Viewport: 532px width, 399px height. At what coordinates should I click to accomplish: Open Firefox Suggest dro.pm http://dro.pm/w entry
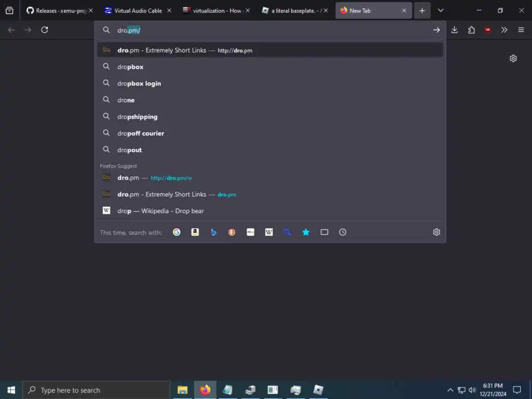pos(270,178)
